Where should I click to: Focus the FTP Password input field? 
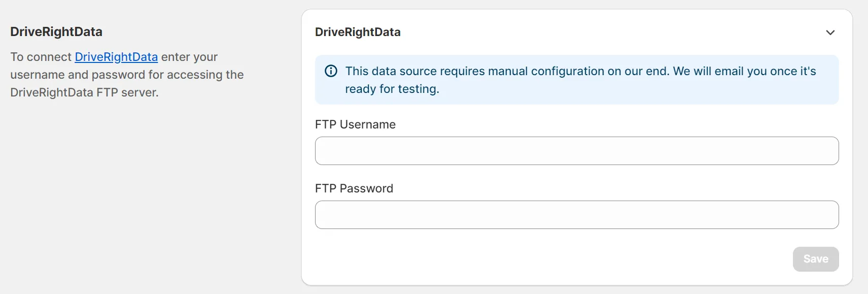click(x=576, y=215)
